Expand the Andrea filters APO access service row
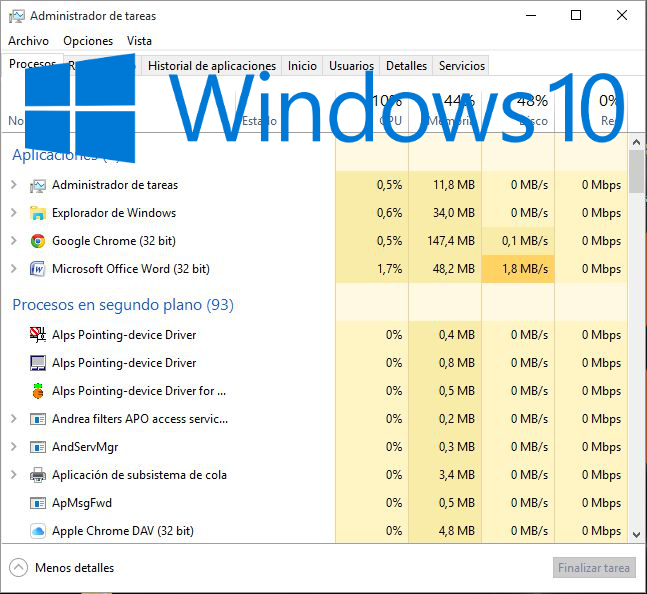Viewport: 647px width, 594px height. 14,419
